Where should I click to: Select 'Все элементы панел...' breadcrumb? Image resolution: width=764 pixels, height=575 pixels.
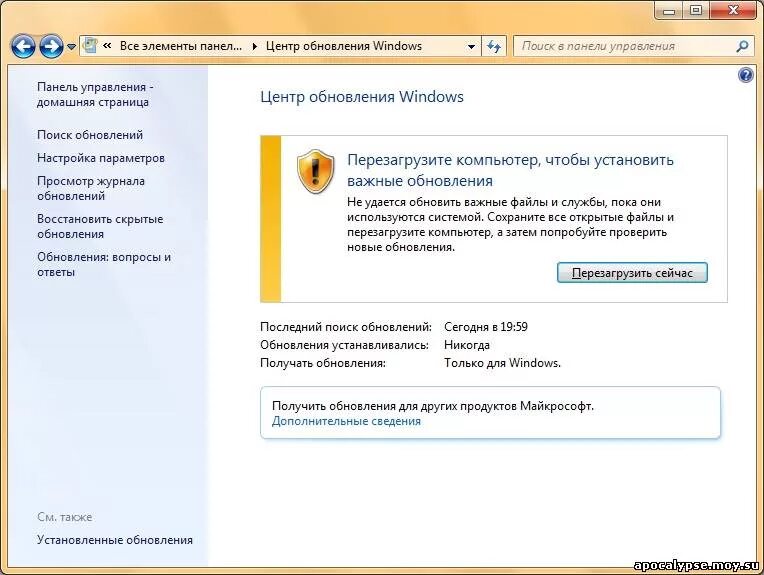point(181,46)
